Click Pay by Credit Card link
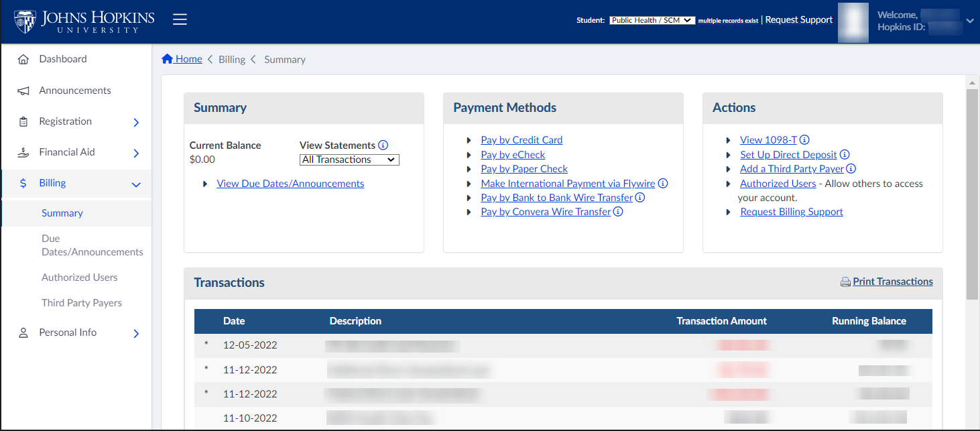Screen dimensions: 980x431 tap(522, 139)
